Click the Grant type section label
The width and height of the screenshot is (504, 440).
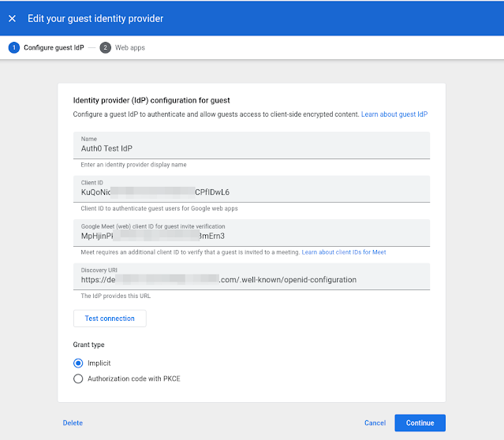[88, 345]
